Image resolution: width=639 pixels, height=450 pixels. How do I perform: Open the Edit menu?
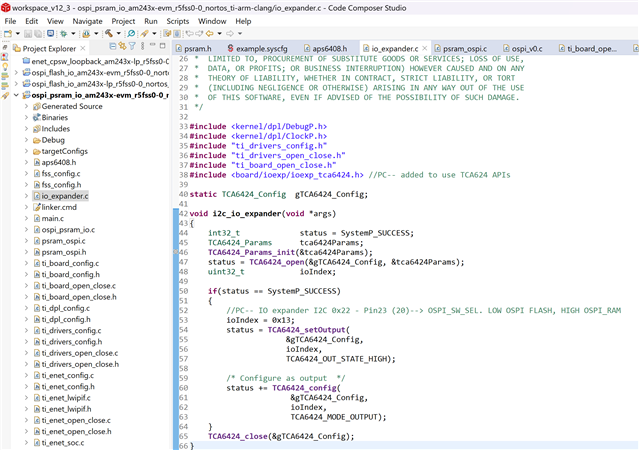tap(31, 21)
